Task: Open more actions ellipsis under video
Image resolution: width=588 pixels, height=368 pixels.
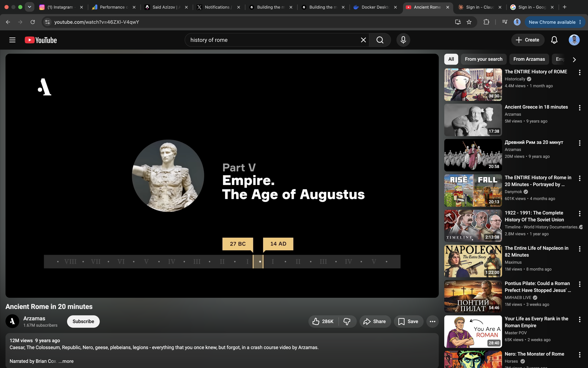Action: click(432, 321)
